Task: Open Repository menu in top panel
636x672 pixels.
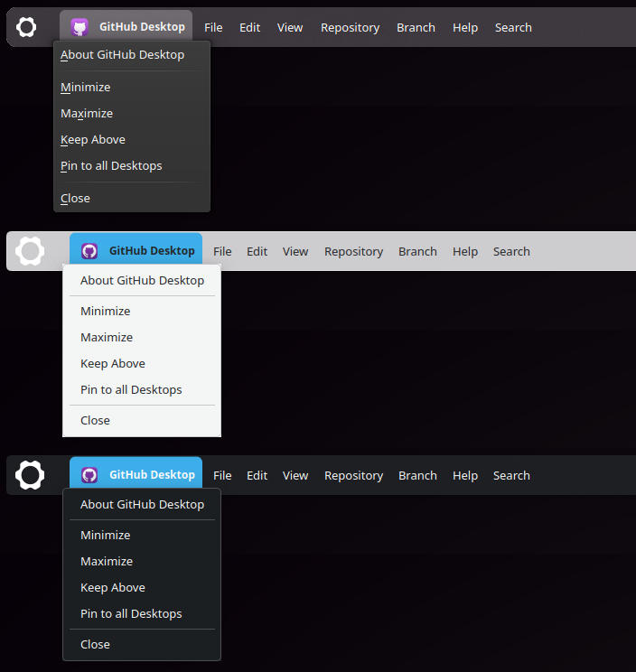Action: click(x=351, y=28)
